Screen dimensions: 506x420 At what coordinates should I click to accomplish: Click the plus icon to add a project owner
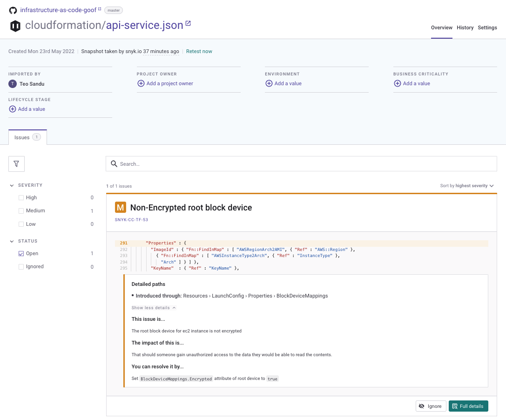(x=141, y=83)
